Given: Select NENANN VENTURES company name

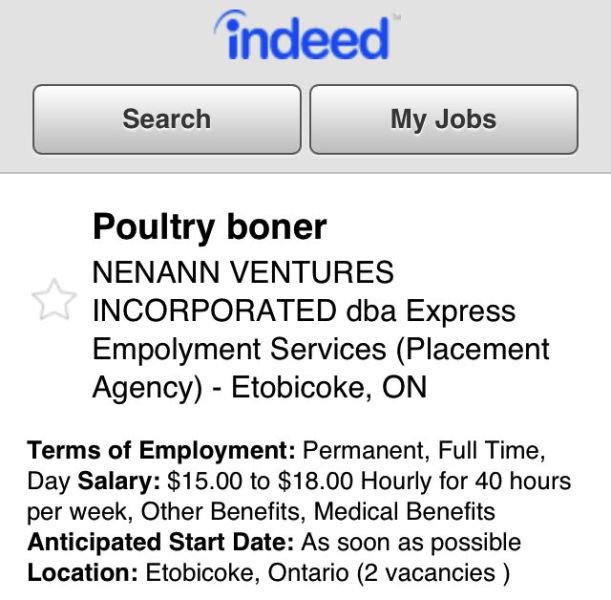Looking at the screenshot, I should tap(243, 272).
